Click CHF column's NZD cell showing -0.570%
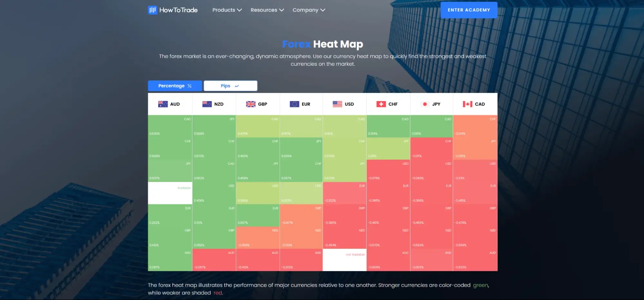Image resolution: width=644 pixels, height=300 pixels. click(388, 237)
